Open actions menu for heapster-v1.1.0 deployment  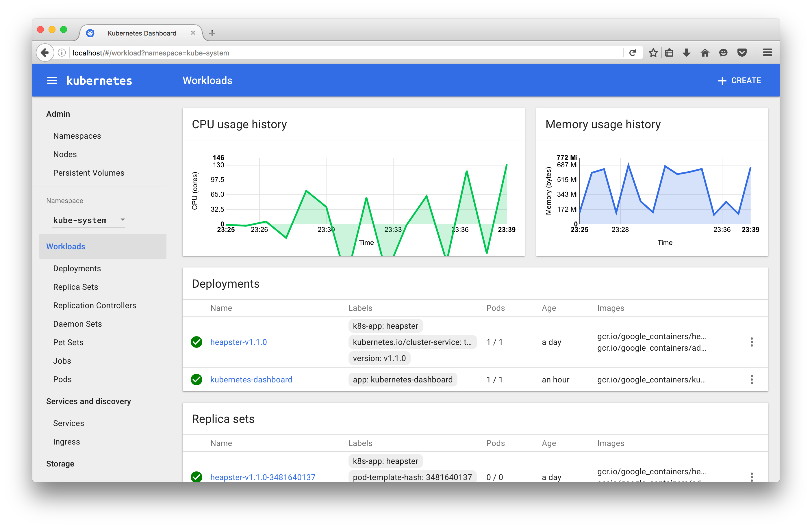(752, 342)
